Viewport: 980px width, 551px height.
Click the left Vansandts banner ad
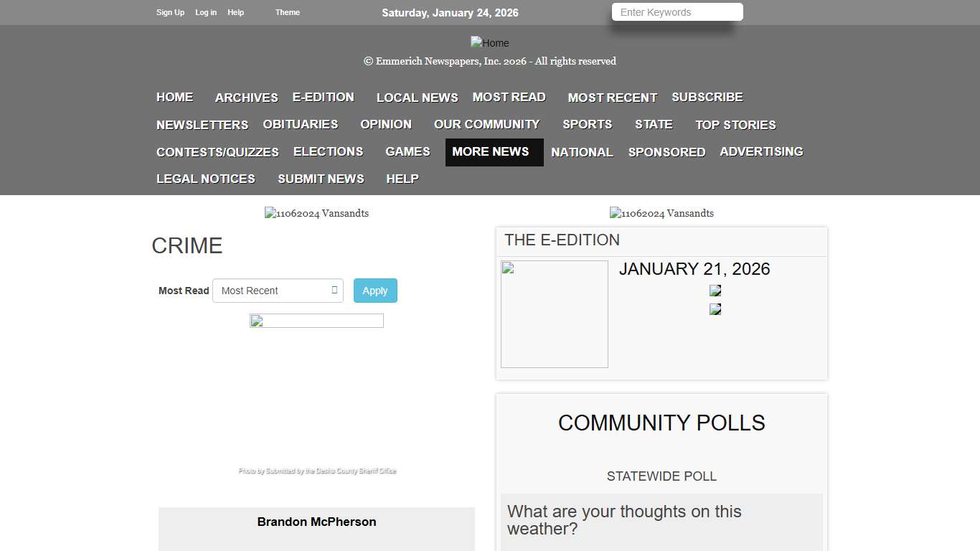[x=316, y=213]
